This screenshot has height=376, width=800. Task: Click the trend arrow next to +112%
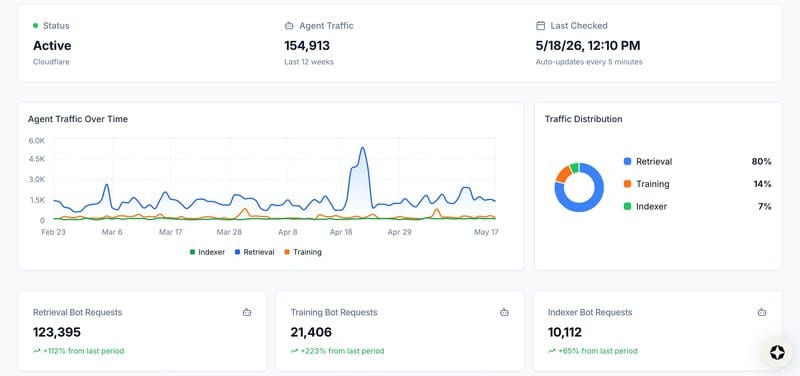pyautogui.click(x=37, y=351)
